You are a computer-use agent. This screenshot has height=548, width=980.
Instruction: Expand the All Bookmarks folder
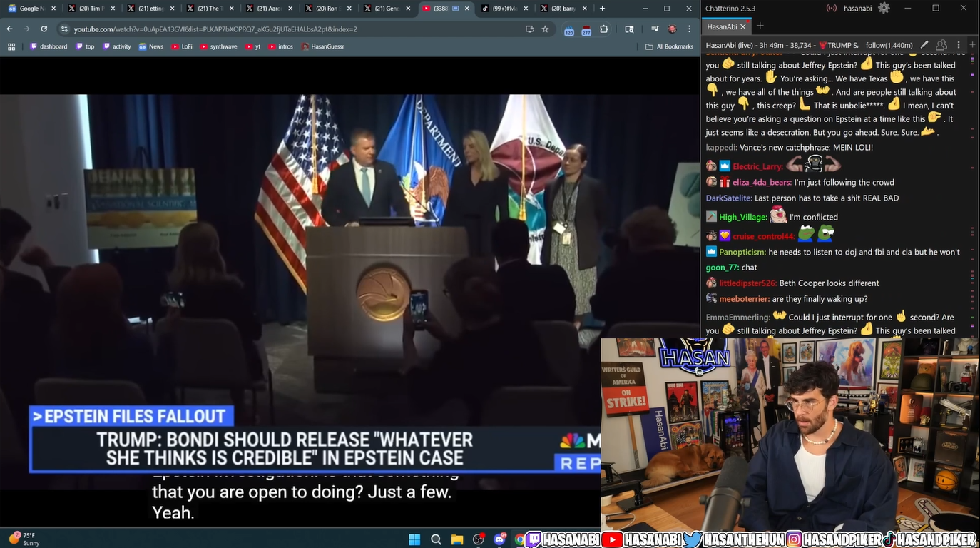pos(669,46)
